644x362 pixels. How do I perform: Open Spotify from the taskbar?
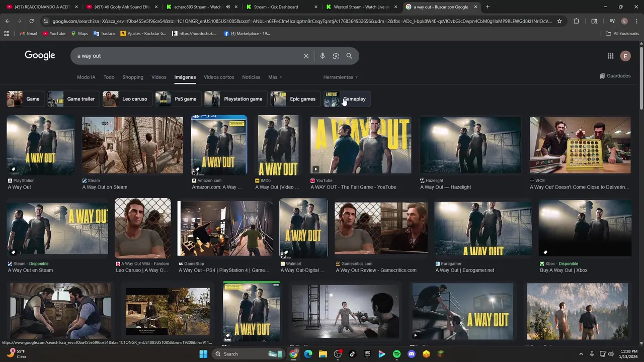pyautogui.click(x=396, y=354)
